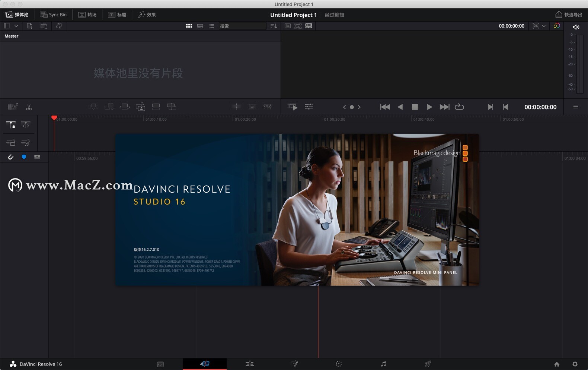This screenshot has height=370, width=588.
Task: Click the add track icon
Action: coord(37,157)
